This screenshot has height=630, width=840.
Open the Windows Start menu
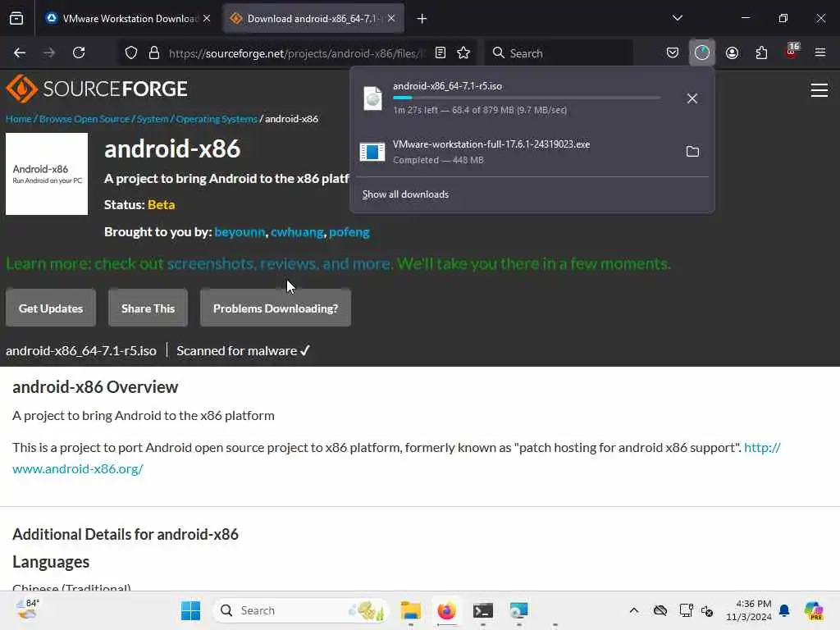point(190,610)
